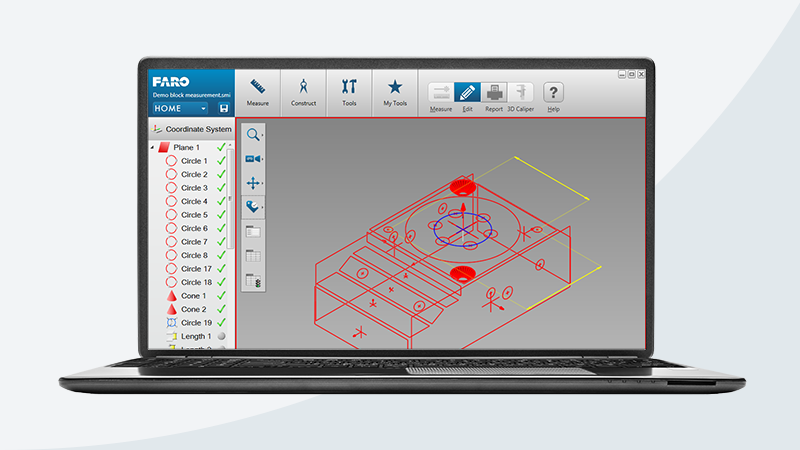The width and height of the screenshot is (800, 450).
Task: Maximize the FARO window
Action: point(632,74)
